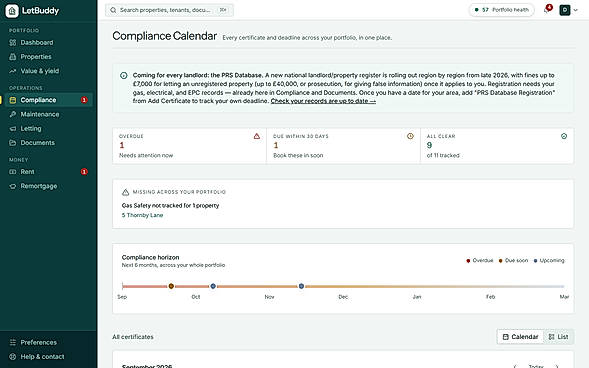
Task: Open the 5 Thornby Lane property link
Action: point(142,215)
